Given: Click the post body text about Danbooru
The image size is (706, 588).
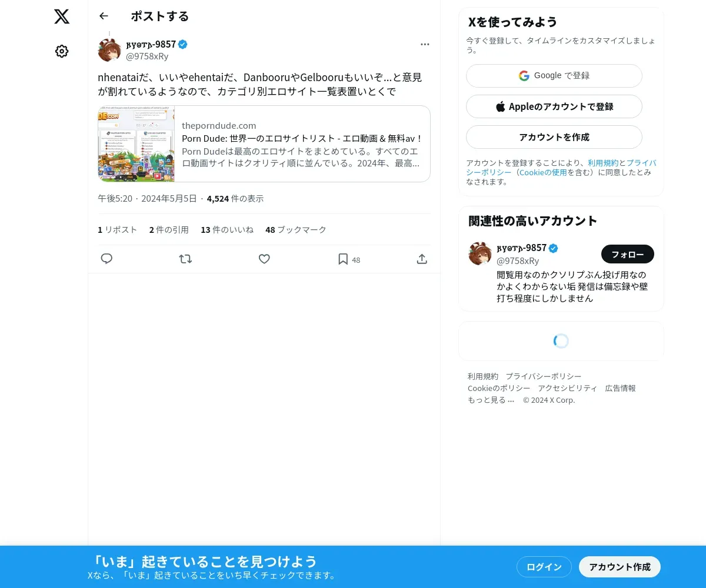Looking at the screenshot, I should 260,85.
